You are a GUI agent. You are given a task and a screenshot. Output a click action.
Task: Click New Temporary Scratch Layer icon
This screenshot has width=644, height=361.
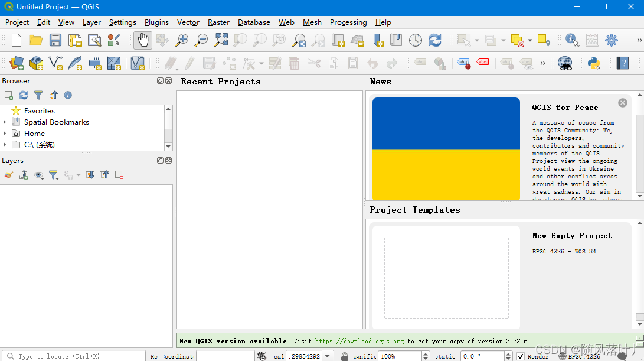pos(94,63)
